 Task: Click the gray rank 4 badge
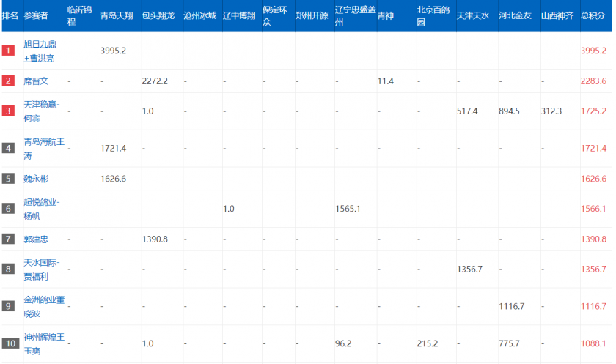point(8,148)
